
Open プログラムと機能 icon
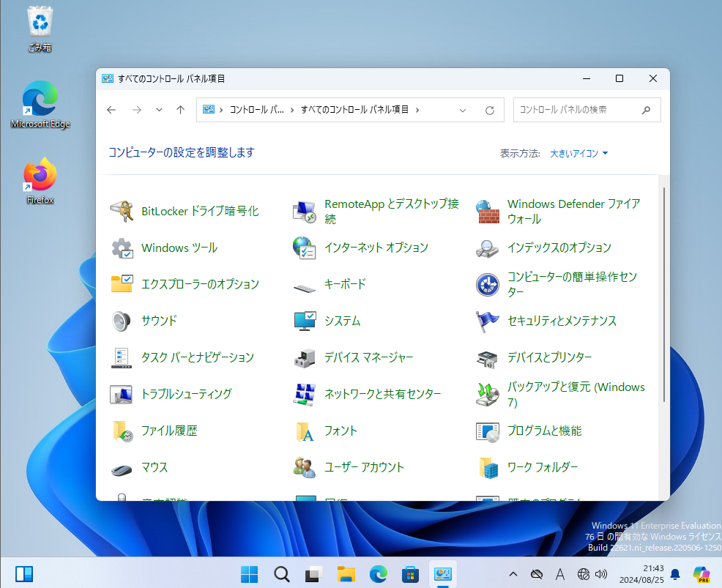[487, 431]
